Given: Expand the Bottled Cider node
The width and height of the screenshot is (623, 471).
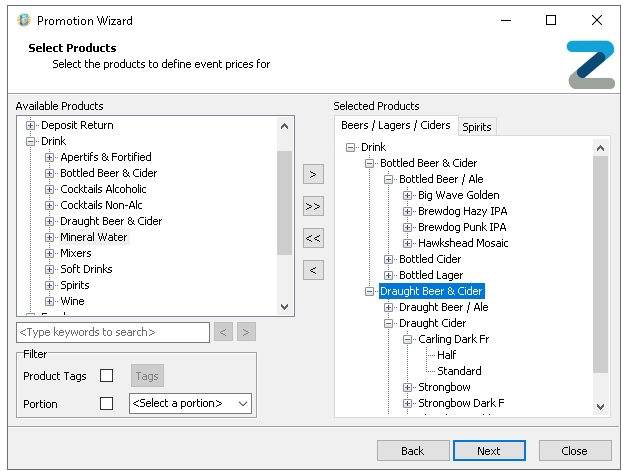Looking at the screenshot, I should coord(389,259).
